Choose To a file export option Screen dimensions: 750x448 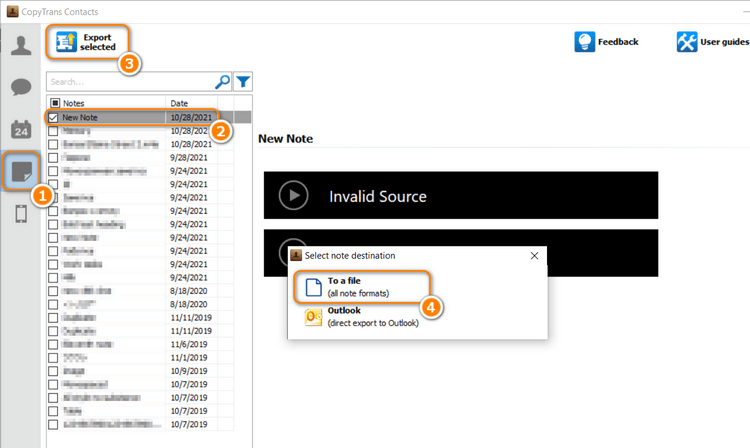point(362,287)
